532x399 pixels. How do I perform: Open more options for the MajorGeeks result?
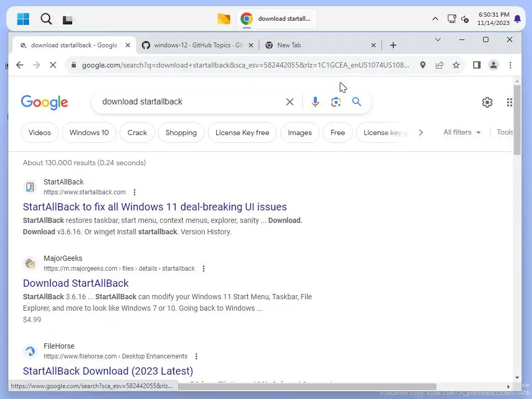[x=204, y=269]
